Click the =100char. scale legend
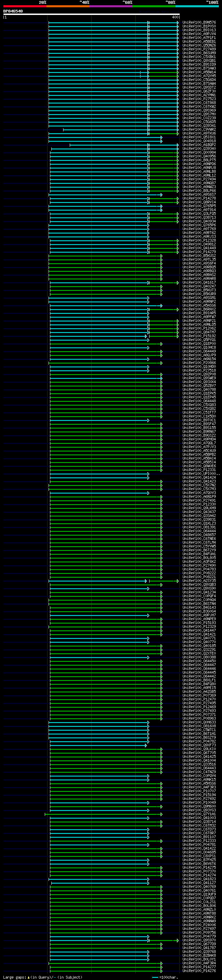This screenshot has width=222, height=980. (165, 977)
